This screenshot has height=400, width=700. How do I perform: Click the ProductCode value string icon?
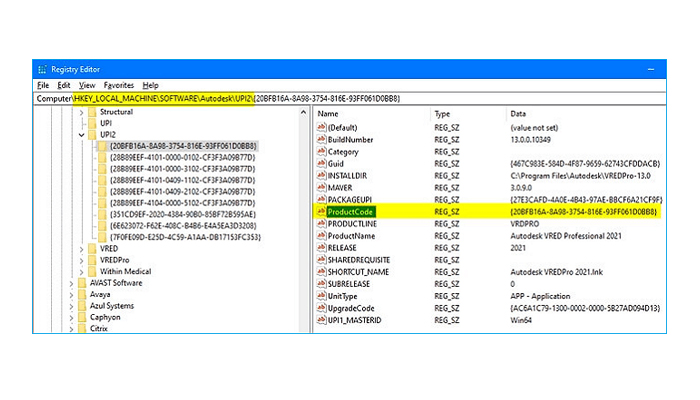(321, 212)
